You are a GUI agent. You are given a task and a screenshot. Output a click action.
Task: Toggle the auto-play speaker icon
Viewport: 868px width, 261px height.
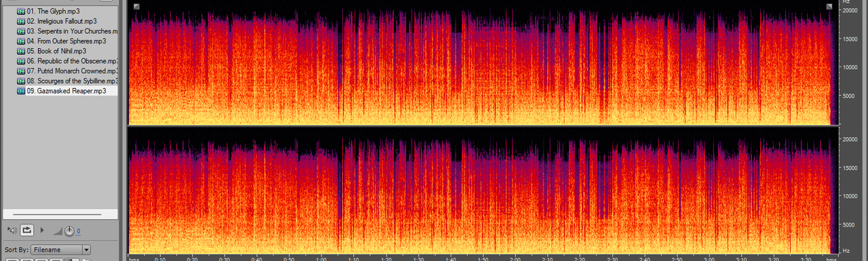coord(12,230)
